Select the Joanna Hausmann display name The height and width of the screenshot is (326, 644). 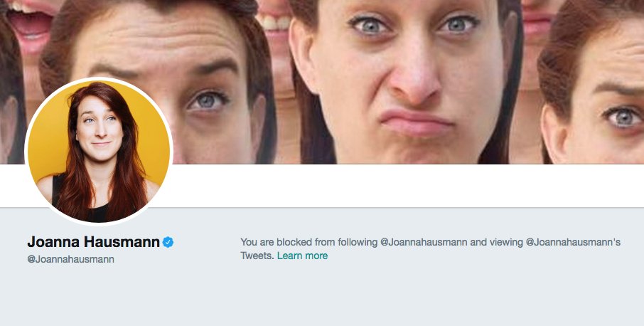point(93,242)
